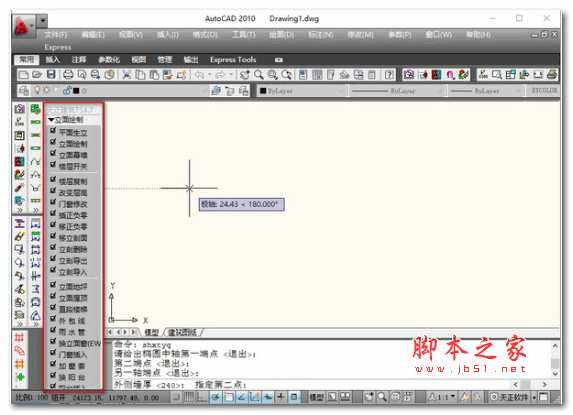Open the 编辑(E) menu
Viewport: 573px width, 415px height.
93,35
